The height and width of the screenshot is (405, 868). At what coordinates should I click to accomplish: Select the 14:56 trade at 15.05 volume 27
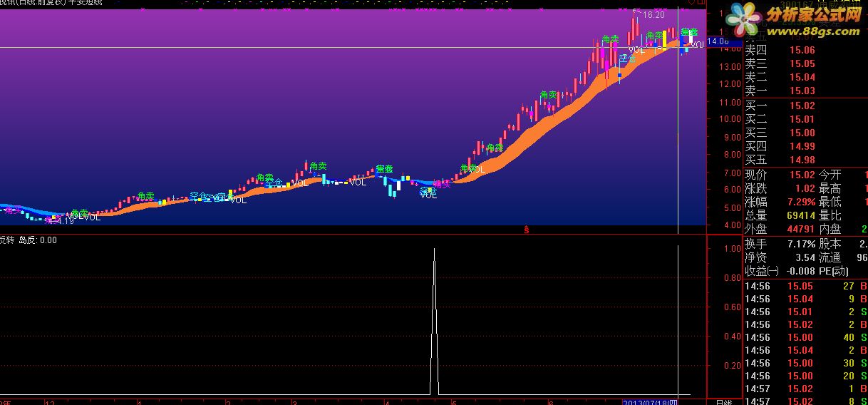[806, 286]
